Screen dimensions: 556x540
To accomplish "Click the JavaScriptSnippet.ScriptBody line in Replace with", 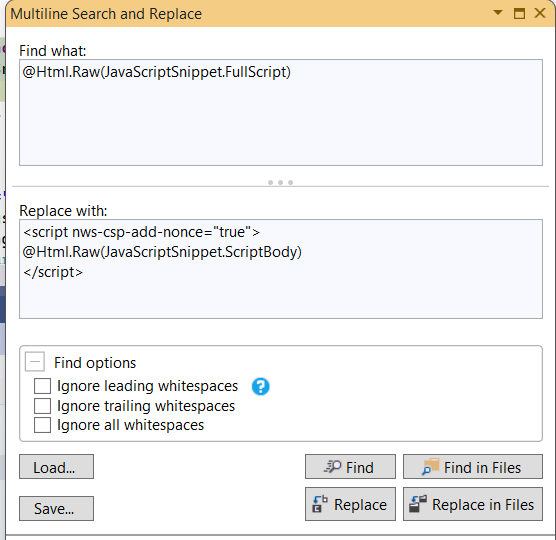I will 162,252.
